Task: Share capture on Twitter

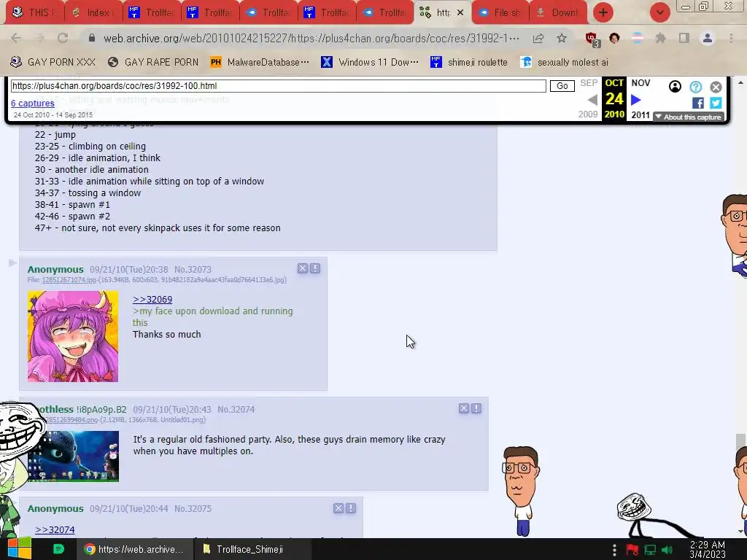Action: pos(716,103)
